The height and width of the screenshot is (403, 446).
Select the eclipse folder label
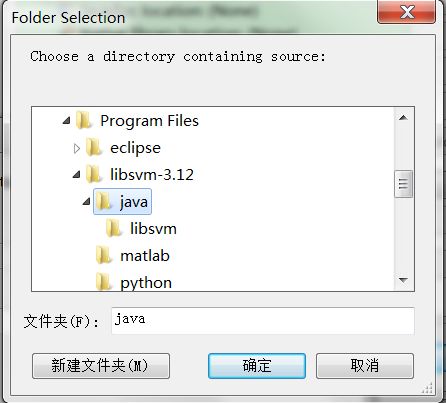pyautogui.click(x=135, y=148)
